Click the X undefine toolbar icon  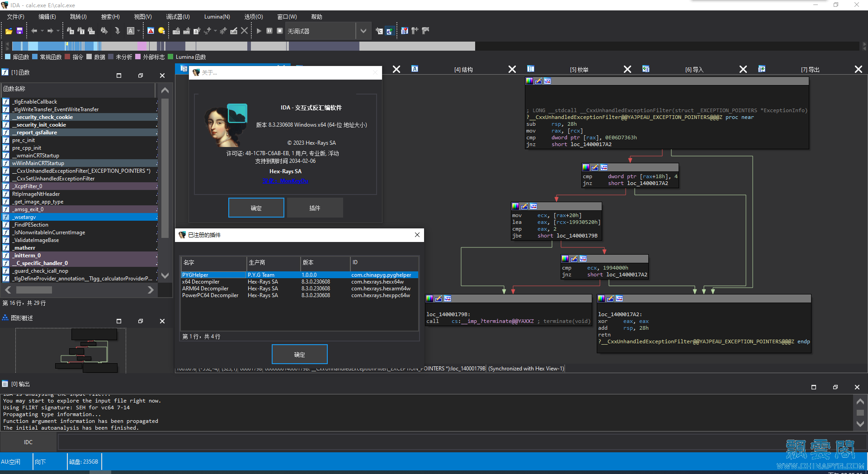(244, 31)
